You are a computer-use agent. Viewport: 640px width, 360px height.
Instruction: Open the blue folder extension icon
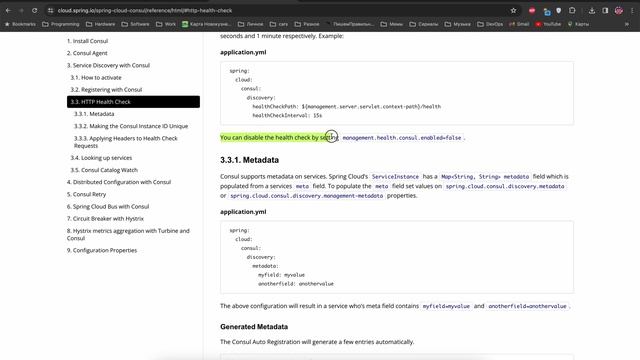point(547,11)
